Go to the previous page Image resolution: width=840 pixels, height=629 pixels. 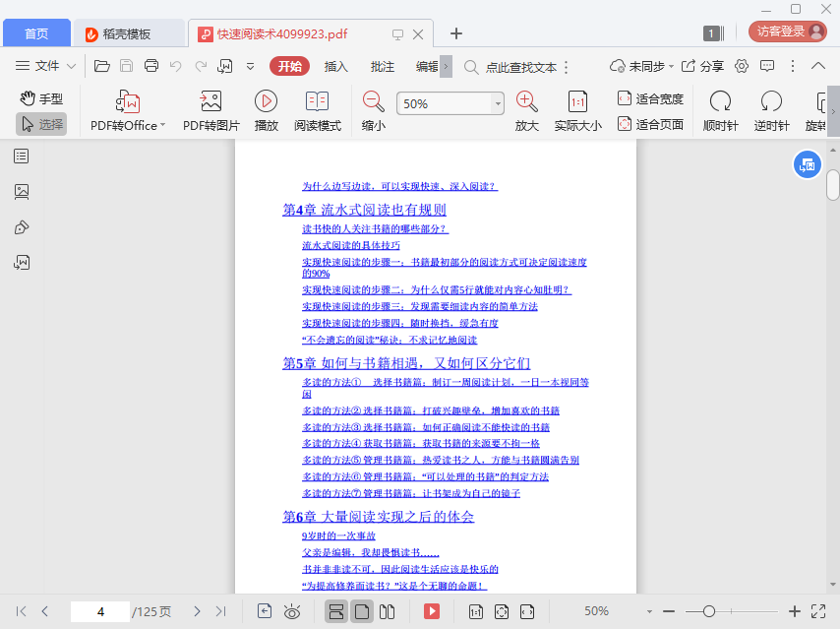(45, 611)
